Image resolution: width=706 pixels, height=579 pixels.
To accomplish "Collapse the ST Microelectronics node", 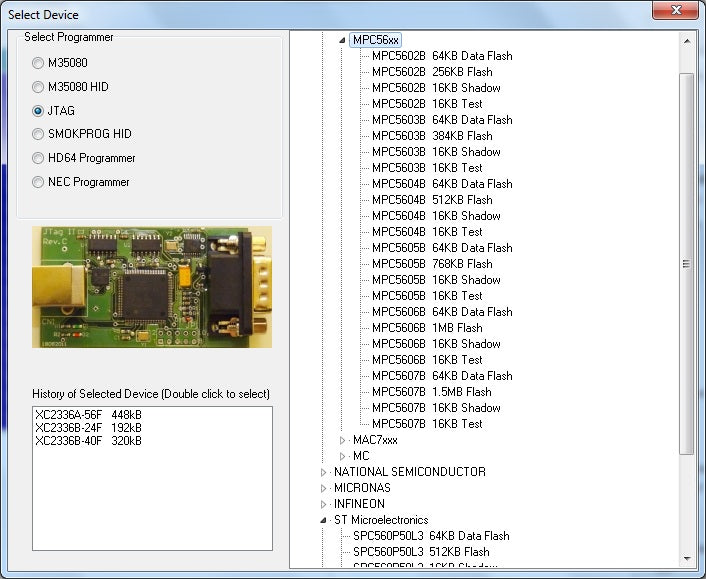I will [x=323, y=520].
